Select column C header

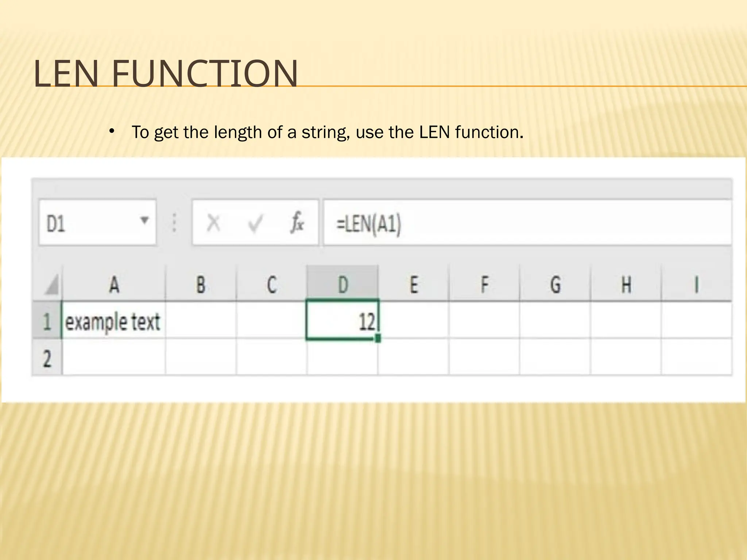click(x=271, y=284)
